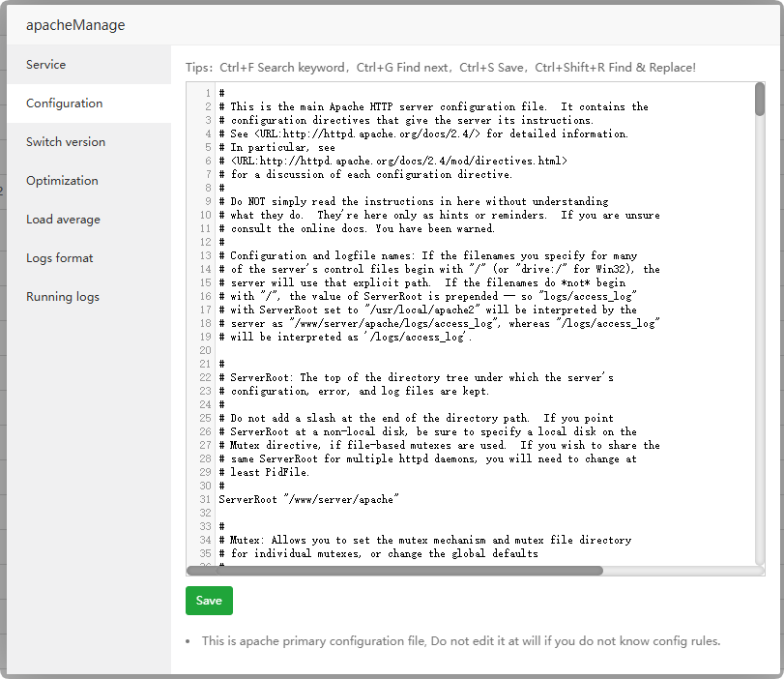784x679 pixels.
Task: View the Running logs tab
Action: pyautogui.click(x=89, y=297)
